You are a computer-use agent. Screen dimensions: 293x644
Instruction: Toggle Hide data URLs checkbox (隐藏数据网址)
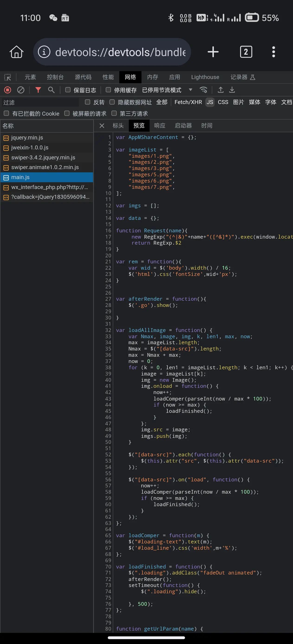[x=112, y=102]
